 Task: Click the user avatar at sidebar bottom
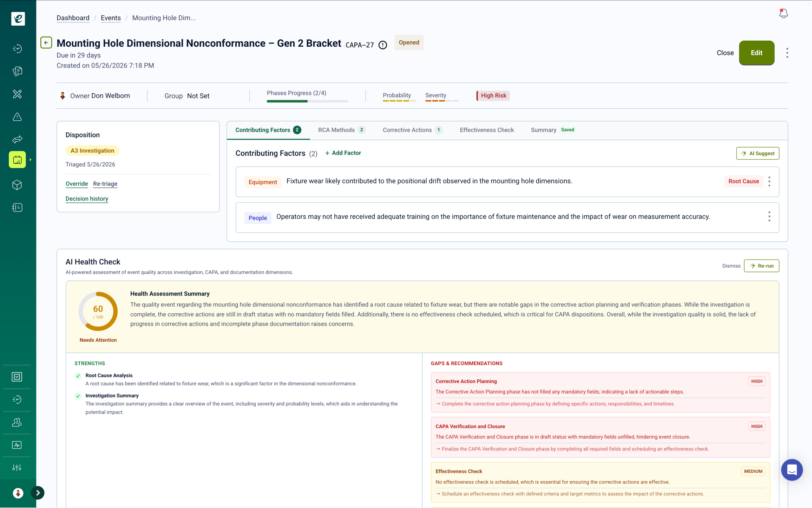pos(18,493)
